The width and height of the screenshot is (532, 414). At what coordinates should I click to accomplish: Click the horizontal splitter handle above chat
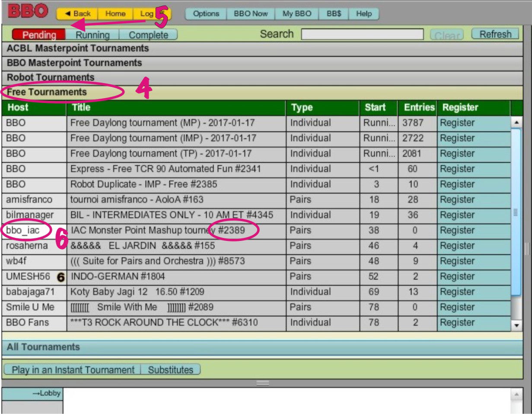(263, 383)
